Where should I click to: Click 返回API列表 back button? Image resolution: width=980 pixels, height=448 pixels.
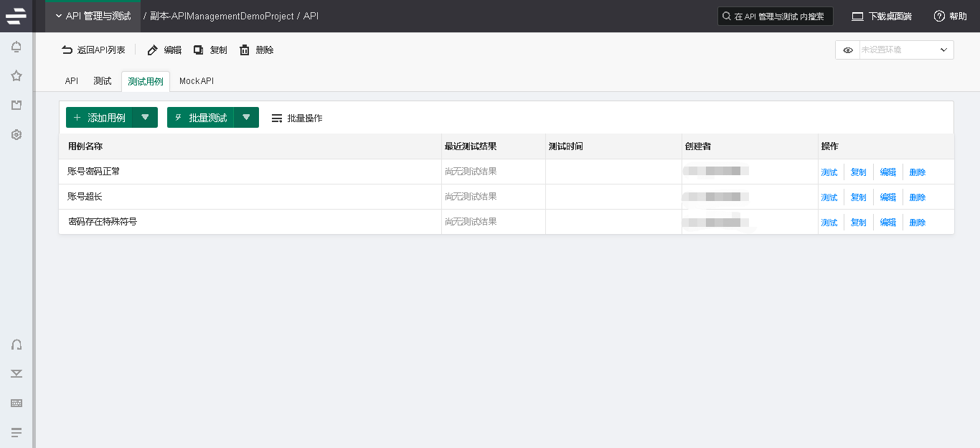coord(94,50)
